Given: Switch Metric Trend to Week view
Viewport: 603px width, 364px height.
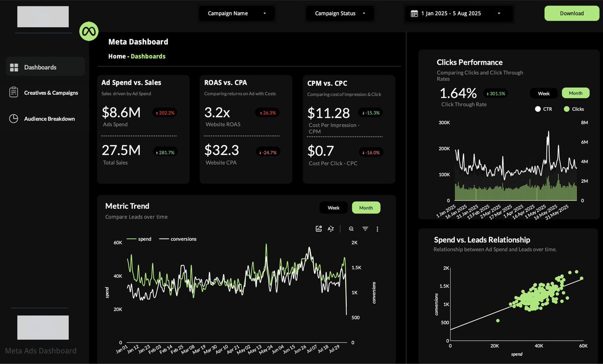Looking at the screenshot, I should pyautogui.click(x=334, y=207).
